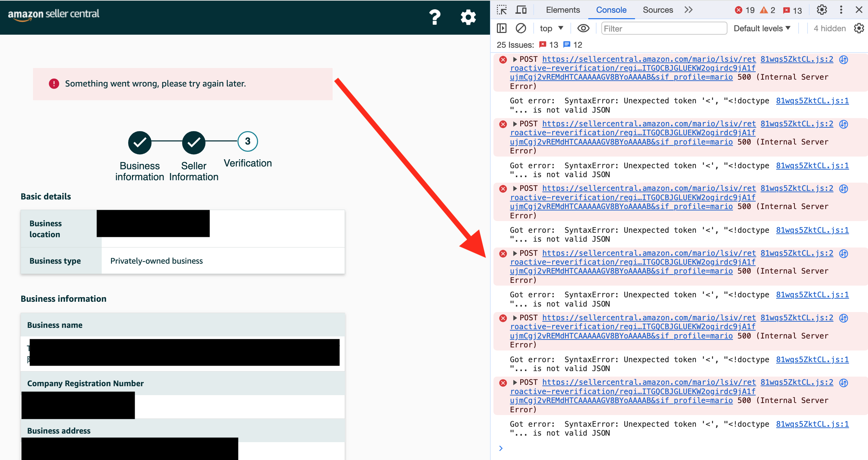Click the 13 issues badge in Issues row
The height and width of the screenshot is (460, 868).
549,45
